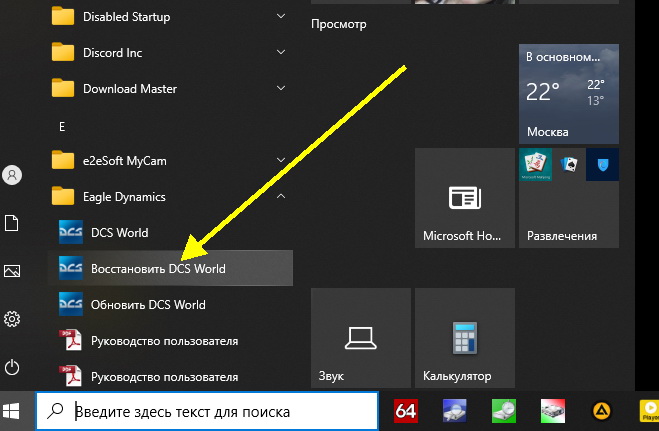
Task: Open the yellow Player taskbar icon
Action: pos(649,411)
